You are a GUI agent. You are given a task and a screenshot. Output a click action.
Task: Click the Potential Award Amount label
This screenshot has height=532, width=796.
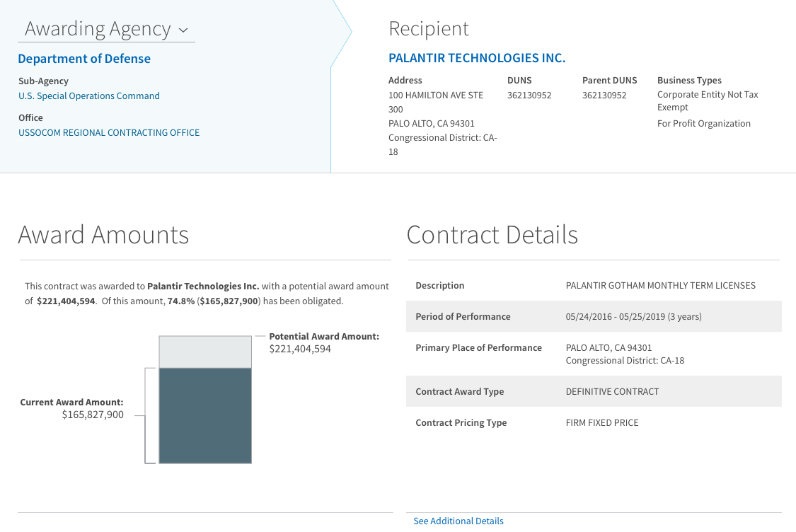(324, 336)
